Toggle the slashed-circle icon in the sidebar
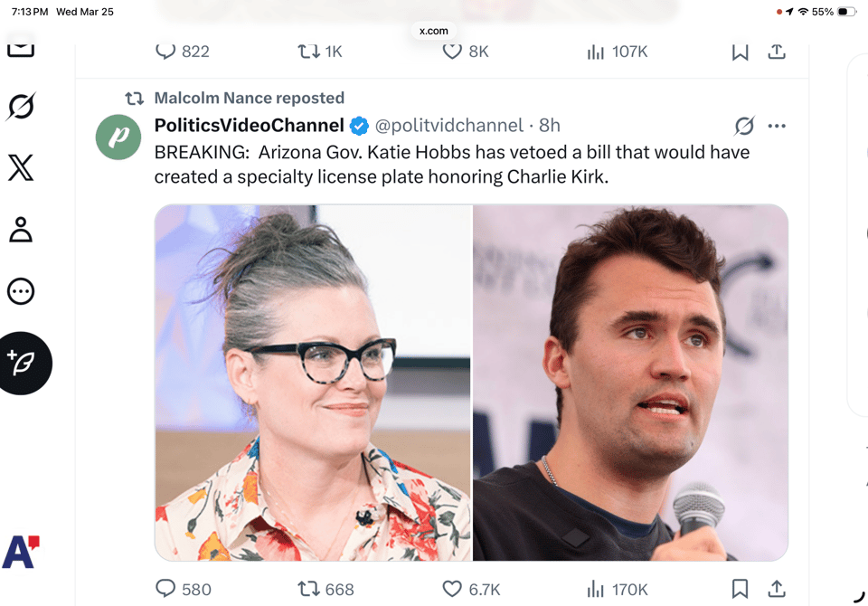The image size is (868, 606). point(20,106)
